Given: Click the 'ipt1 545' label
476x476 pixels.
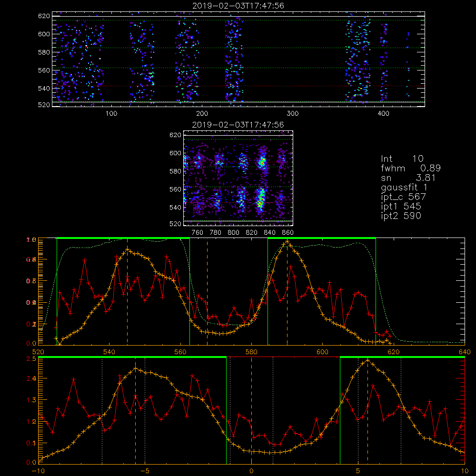Looking at the screenshot, I should click(401, 207).
